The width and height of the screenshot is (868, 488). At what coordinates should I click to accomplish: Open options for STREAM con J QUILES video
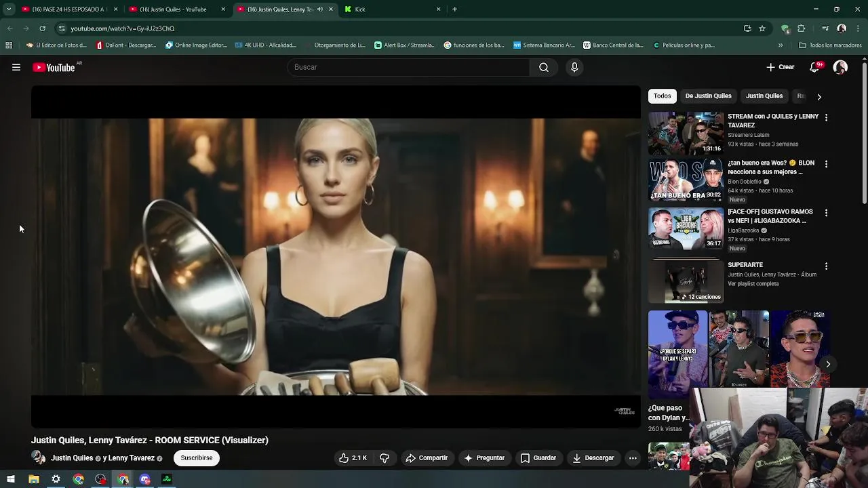click(x=826, y=117)
